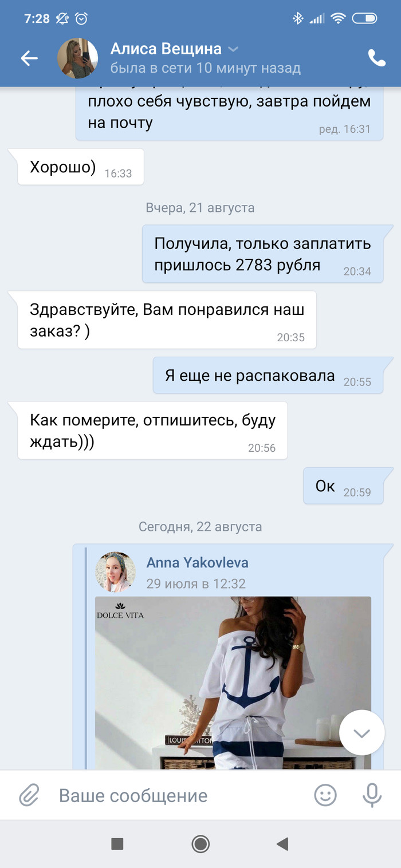The height and width of the screenshot is (868, 401).
Task: Expand the dropdown arrow beside Алиса Вещина
Action: pyautogui.click(x=233, y=49)
